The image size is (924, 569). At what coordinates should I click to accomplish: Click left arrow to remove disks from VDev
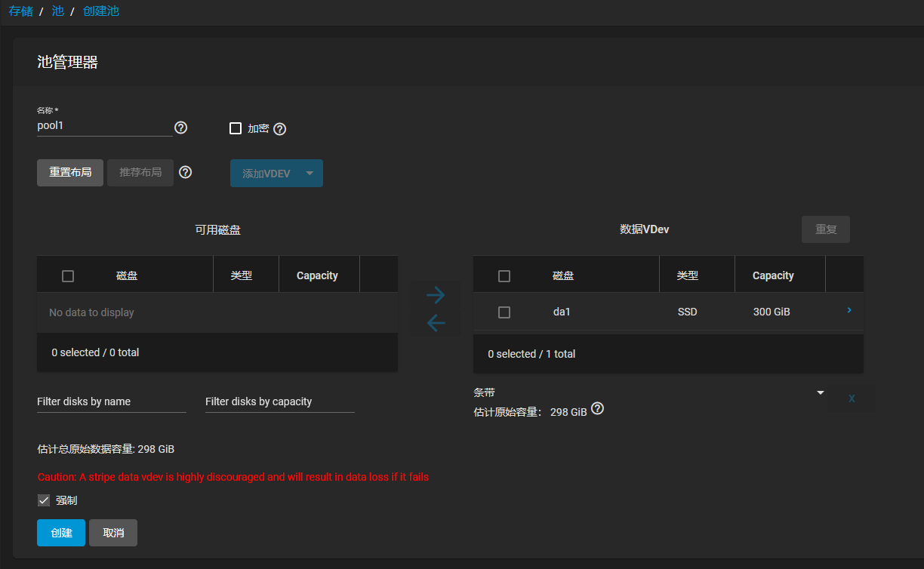tap(436, 323)
